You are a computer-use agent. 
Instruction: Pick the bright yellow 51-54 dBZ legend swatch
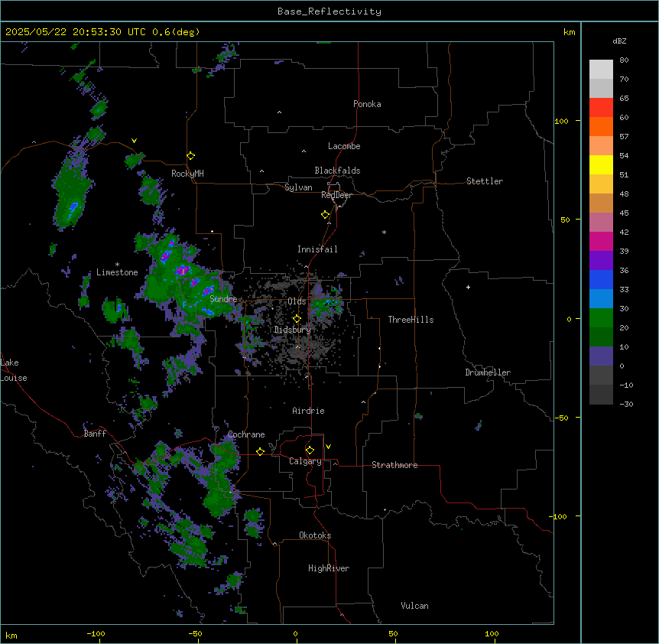601,164
